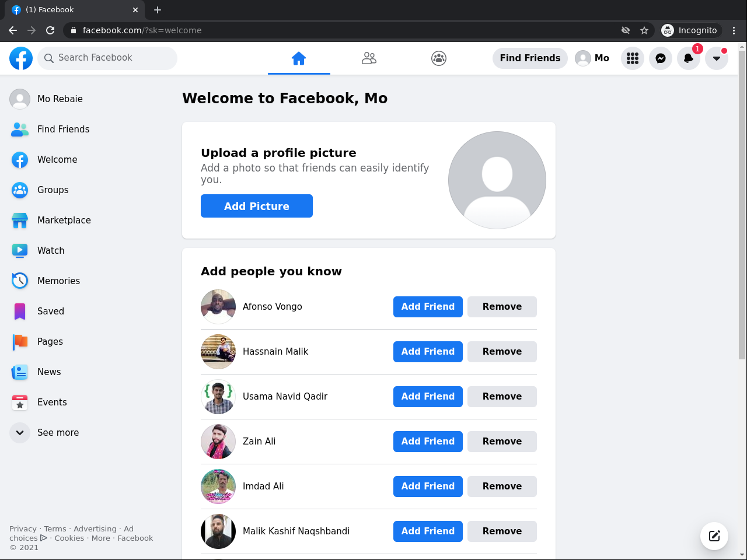Remove Usama Navid Qadir suggestion

(x=502, y=397)
